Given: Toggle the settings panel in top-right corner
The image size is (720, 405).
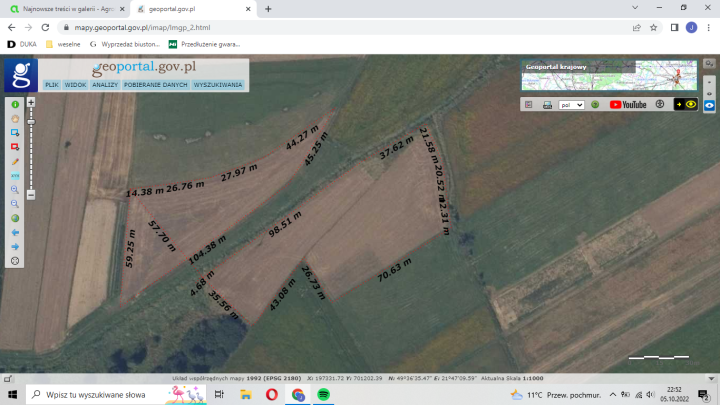Looking at the screenshot, I should pyautogui.click(x=709, y=63).
